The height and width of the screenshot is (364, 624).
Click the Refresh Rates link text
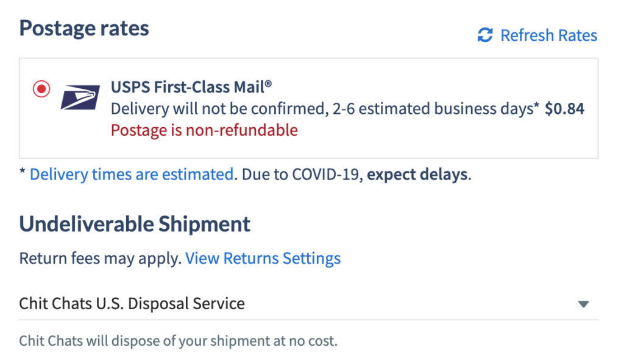point(548,35)
